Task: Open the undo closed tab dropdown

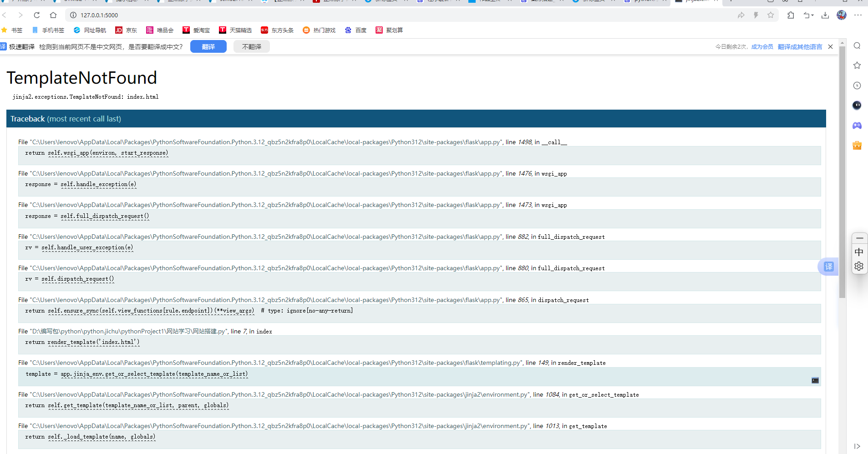Action: click(x=808, y=15)
